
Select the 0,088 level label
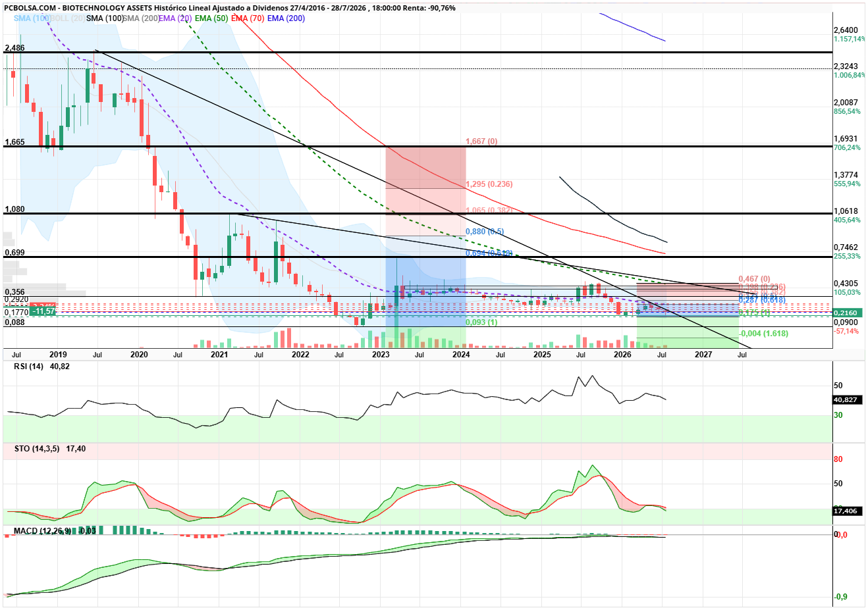pos(14,322)
